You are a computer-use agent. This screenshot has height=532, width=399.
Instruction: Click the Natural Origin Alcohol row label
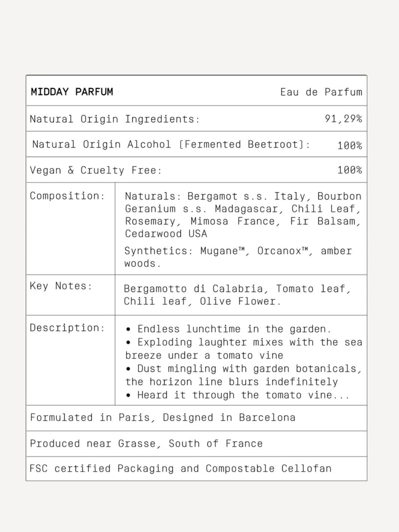point(171,145)
